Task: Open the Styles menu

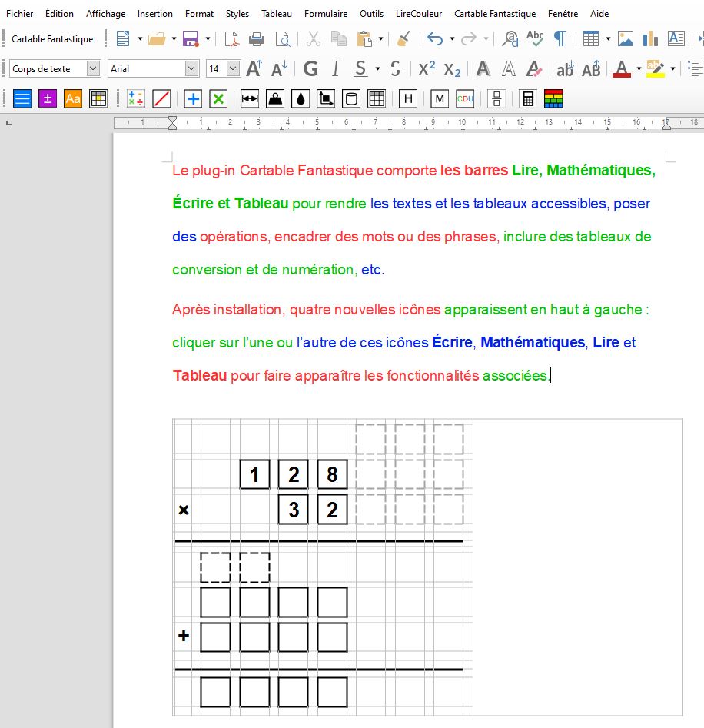Action: tap(237, 14)
